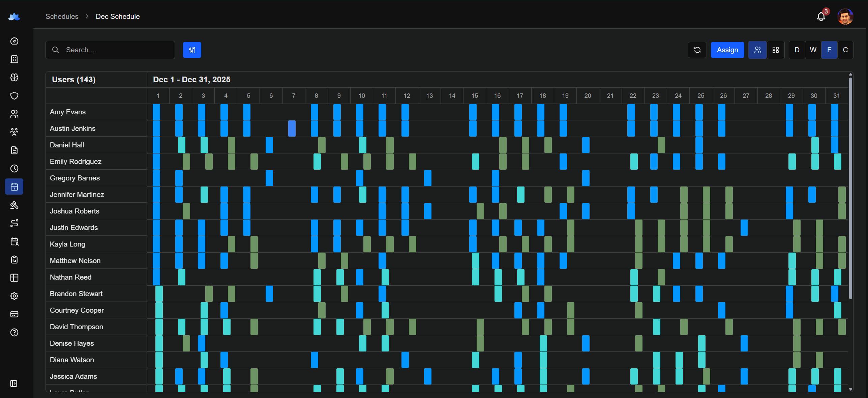Image resolution: width=868 pixels, height=398 pixels.
Task: Open the profile avatar menu
Action: pyautogui.click(x=845, y=16)
